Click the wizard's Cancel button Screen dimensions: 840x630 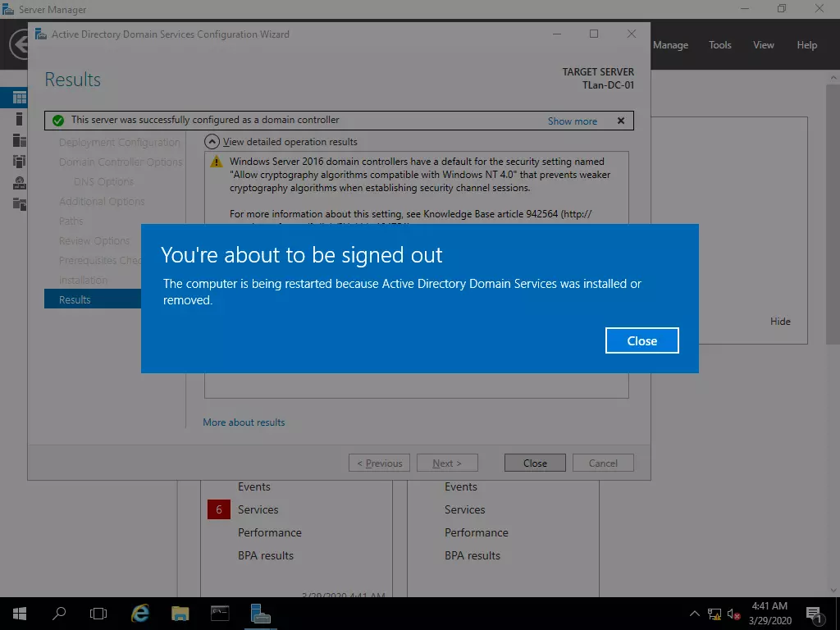[x=603, y=463]
